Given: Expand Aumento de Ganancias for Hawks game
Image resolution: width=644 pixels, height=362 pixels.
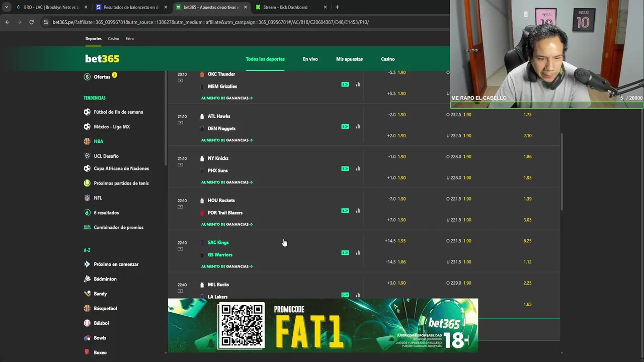Looking at the screenshot, I should [x=227, y=140].
